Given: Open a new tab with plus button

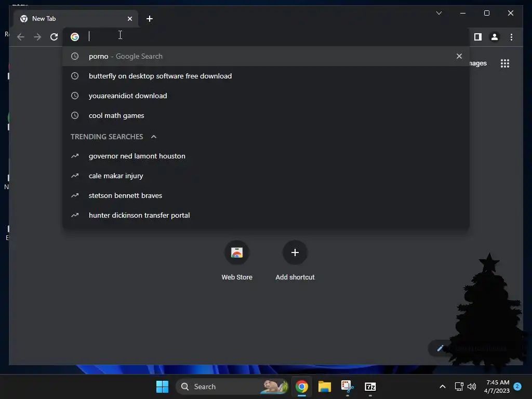Looking at the screenshot, I should coord(149,19).
